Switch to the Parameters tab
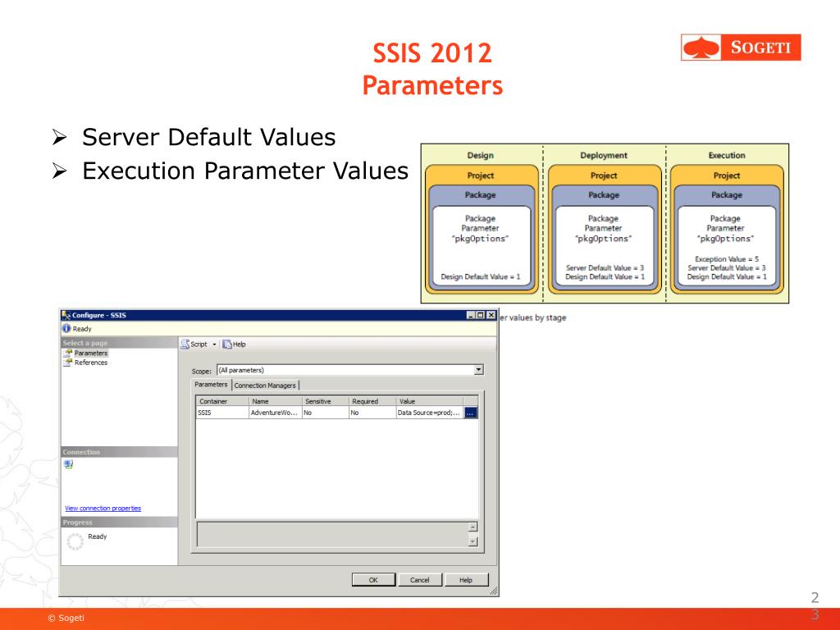Viewport: 840px width, 630px height. [211, 385]
